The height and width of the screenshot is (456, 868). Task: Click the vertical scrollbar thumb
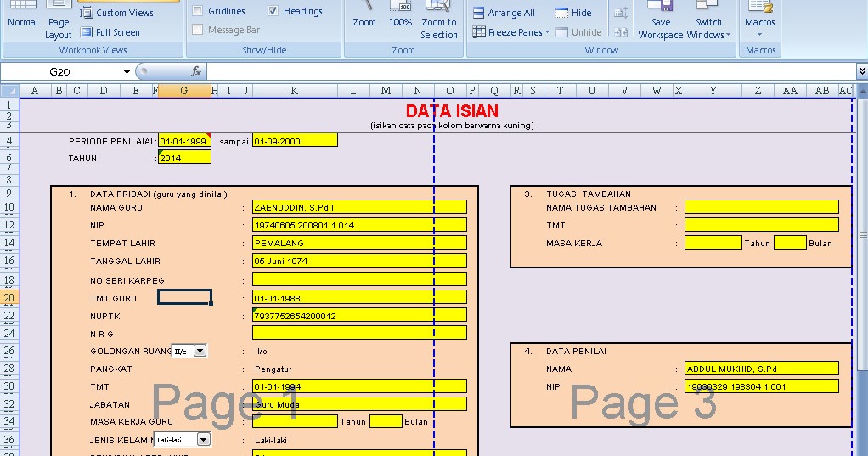click(862, 235)
